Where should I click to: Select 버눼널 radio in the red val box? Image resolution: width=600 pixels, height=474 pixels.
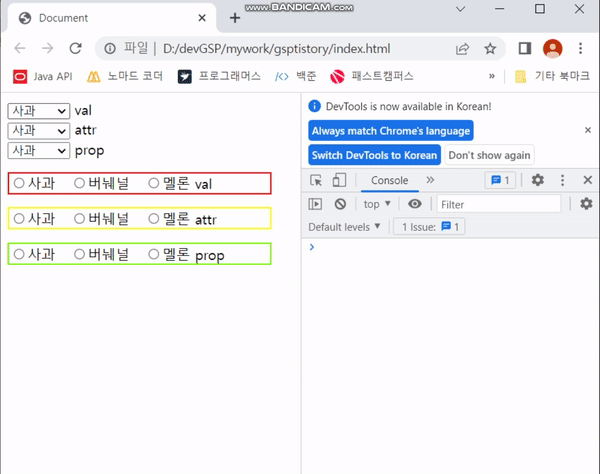pos(79,183)
